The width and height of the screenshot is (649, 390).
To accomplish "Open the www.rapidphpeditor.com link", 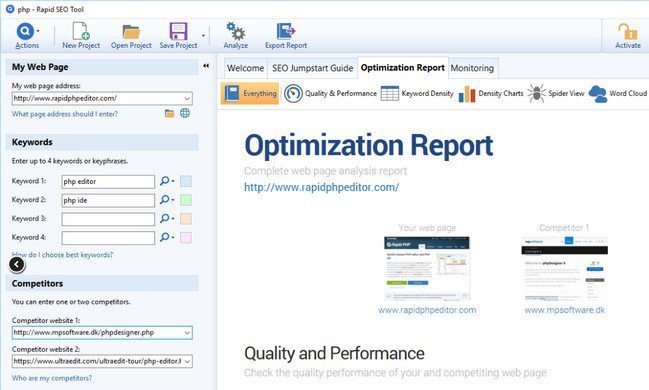I will pos(427,310).
